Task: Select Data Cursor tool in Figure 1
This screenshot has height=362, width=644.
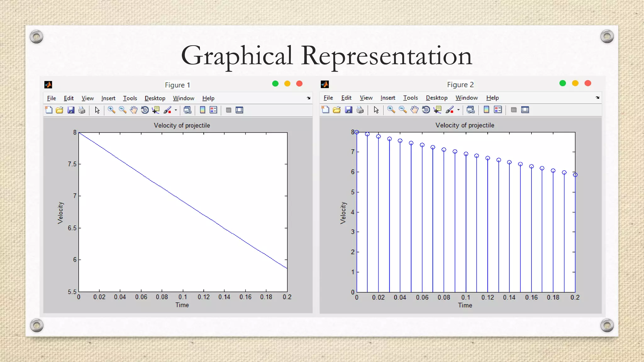Action: [156, 110]
